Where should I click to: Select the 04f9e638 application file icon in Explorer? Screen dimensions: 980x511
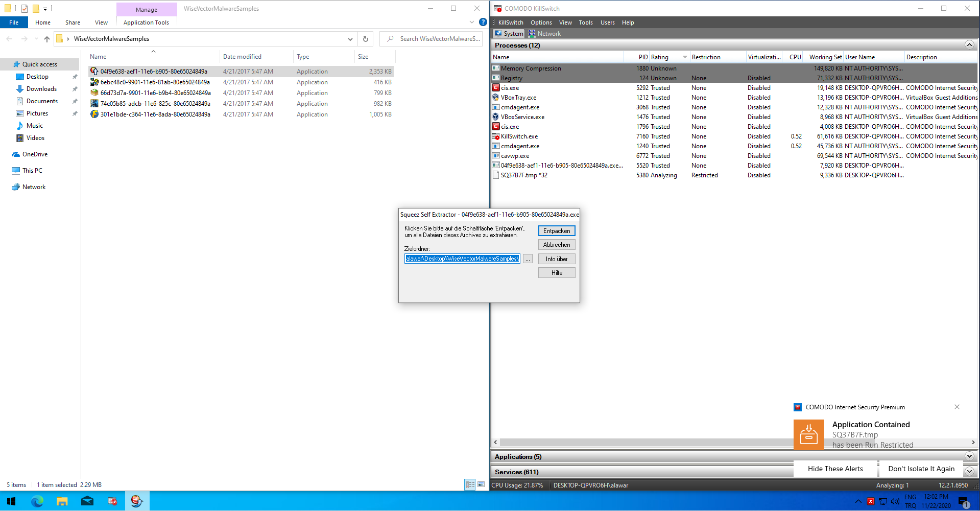[94, 72]
